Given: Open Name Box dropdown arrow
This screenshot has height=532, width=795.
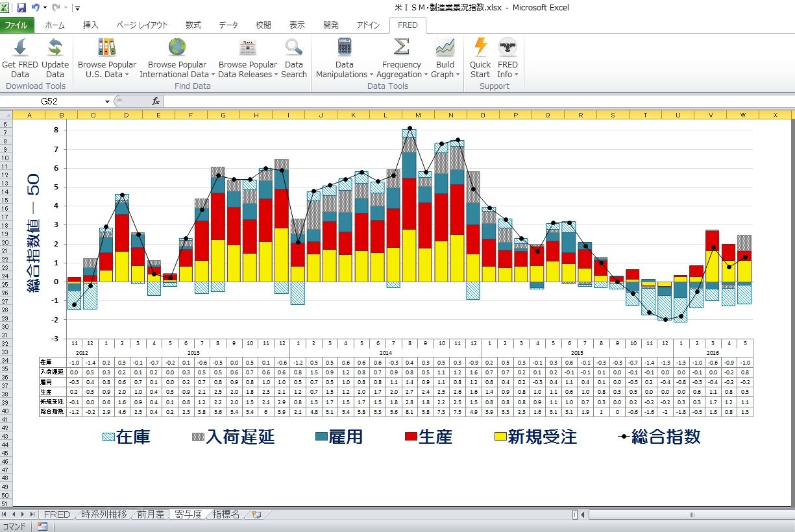Looking at the screenshot, I should pos(108,101).
